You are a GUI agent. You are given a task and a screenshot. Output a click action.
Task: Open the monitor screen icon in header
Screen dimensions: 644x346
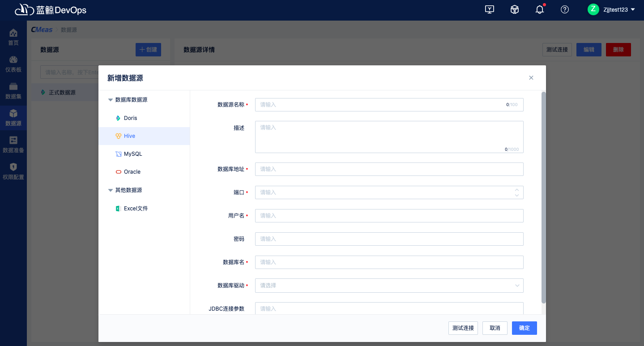point(490,9)
